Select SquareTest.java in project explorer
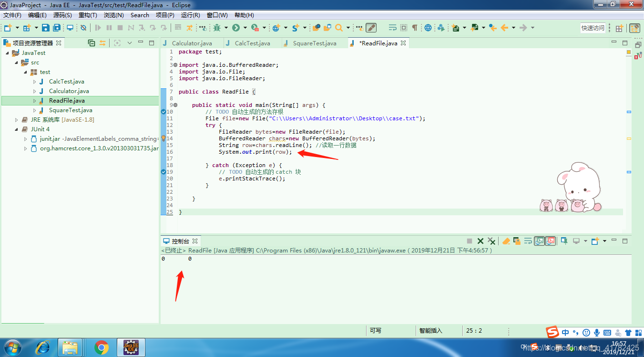The width and height of the screenshot is (644, 357). pyautogui.click(x=70, y=110)
